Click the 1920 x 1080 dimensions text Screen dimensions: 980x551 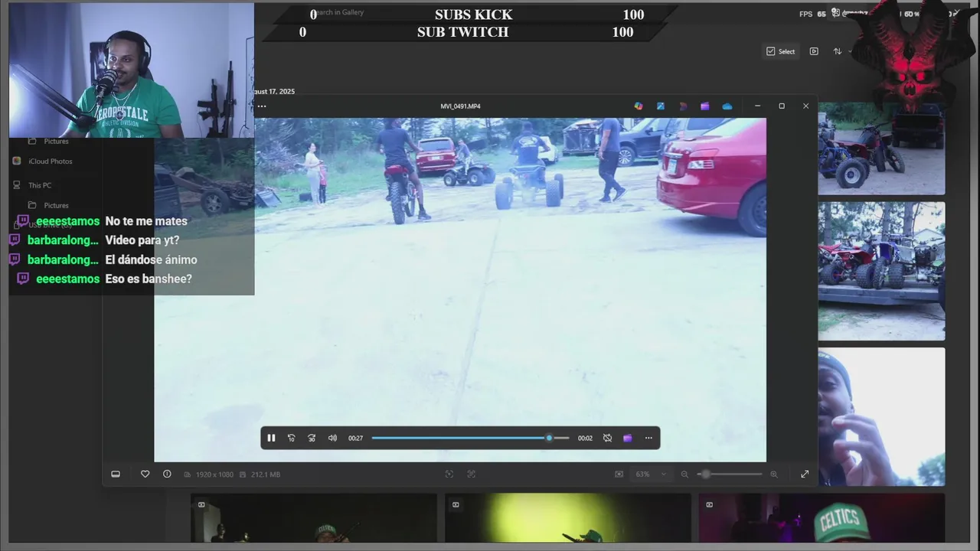(x=214, y=474)
